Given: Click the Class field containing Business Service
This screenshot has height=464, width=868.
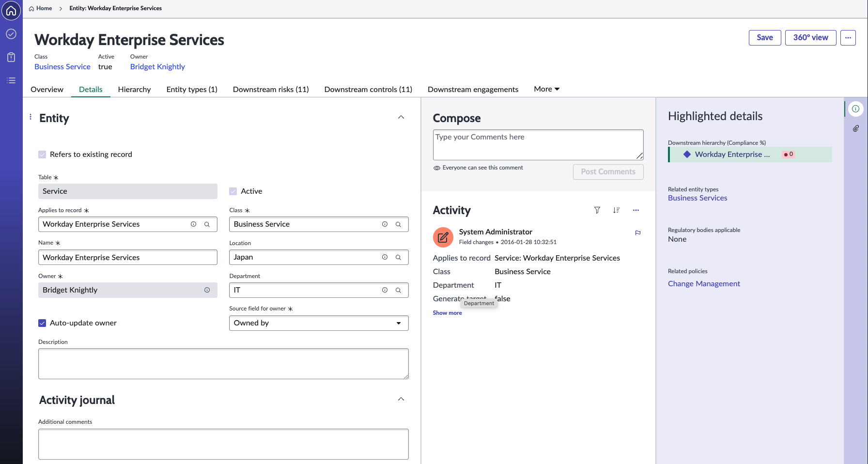Looking at the screenshot, I should 319,224.
